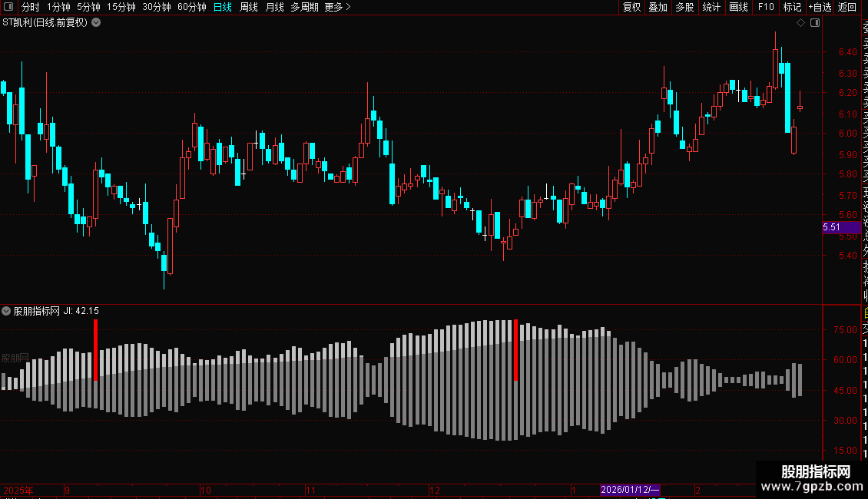
Task: Click the 6.40 price axis label
Action: tap(847, 52)
